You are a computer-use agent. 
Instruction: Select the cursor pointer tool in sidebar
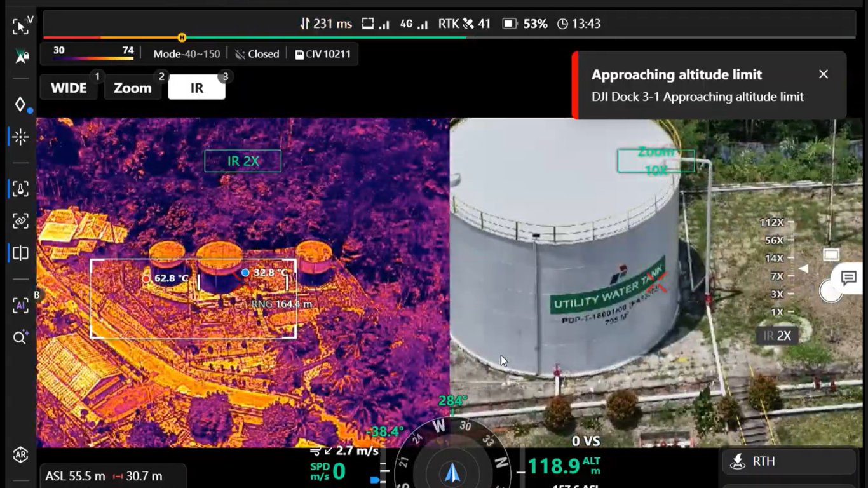click(x=20, y=25)
